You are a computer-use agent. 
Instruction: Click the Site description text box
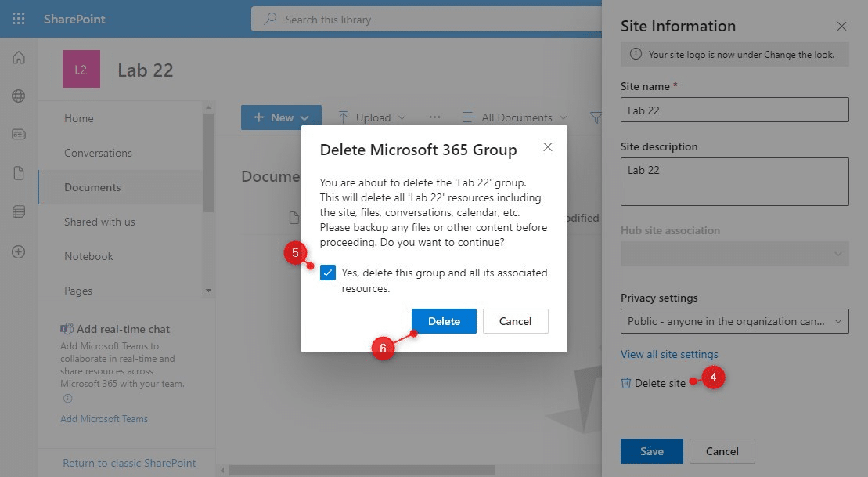click(x=735, y=182)
